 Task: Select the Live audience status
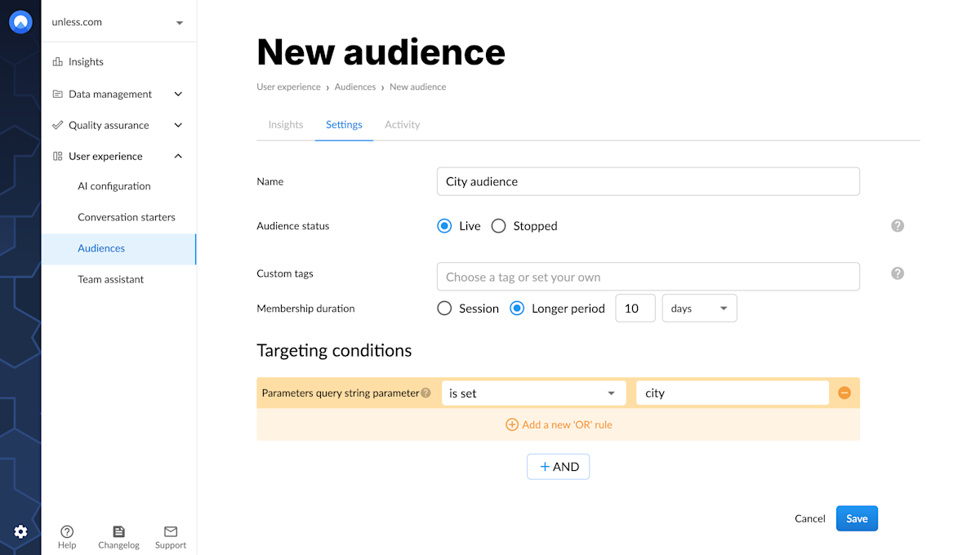[x=444, y=226]
